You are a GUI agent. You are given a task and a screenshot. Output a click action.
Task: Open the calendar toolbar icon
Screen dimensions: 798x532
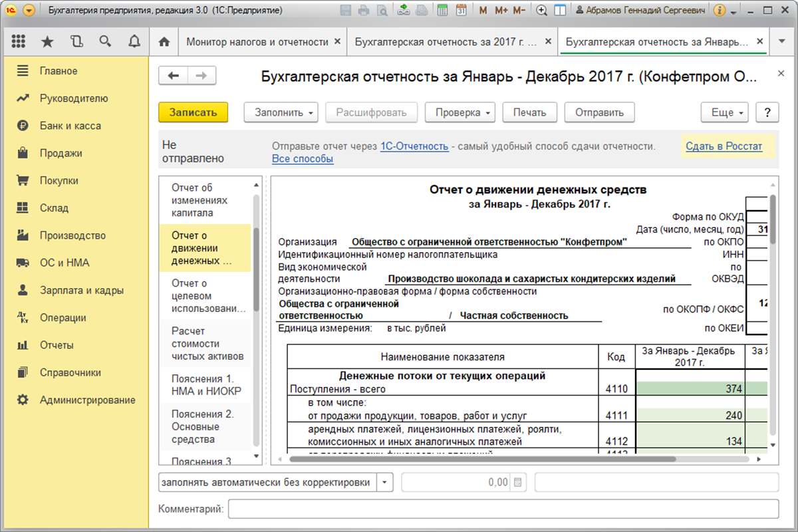[x=461, y=10]
